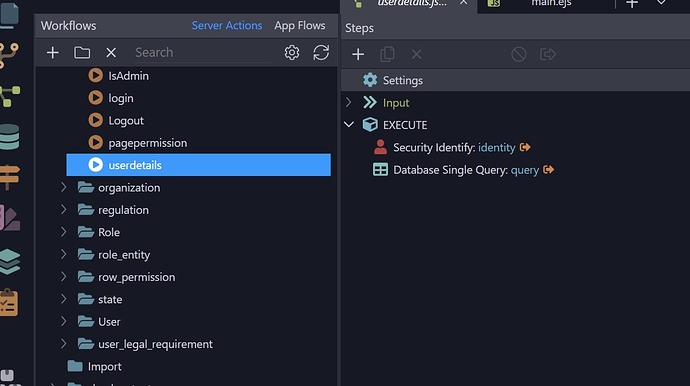690x386 pixels.
Task: Open Workflows settings gear
Action: pos(291,53)
